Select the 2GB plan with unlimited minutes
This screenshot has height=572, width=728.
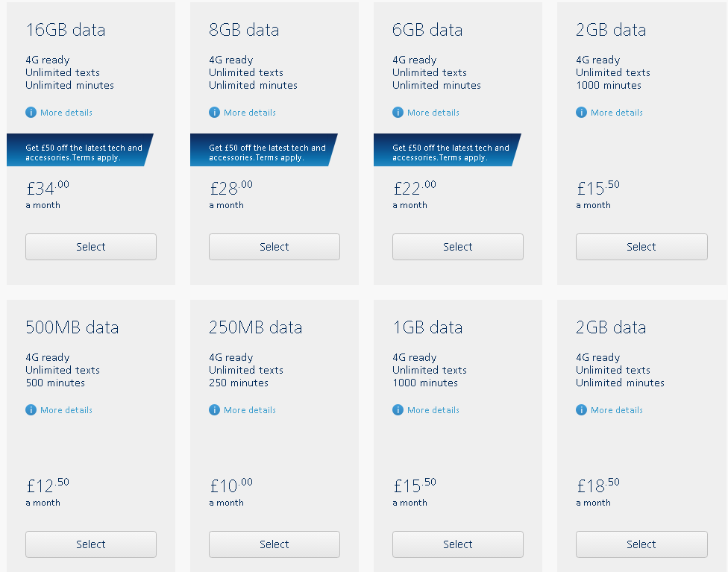point(641,544)
